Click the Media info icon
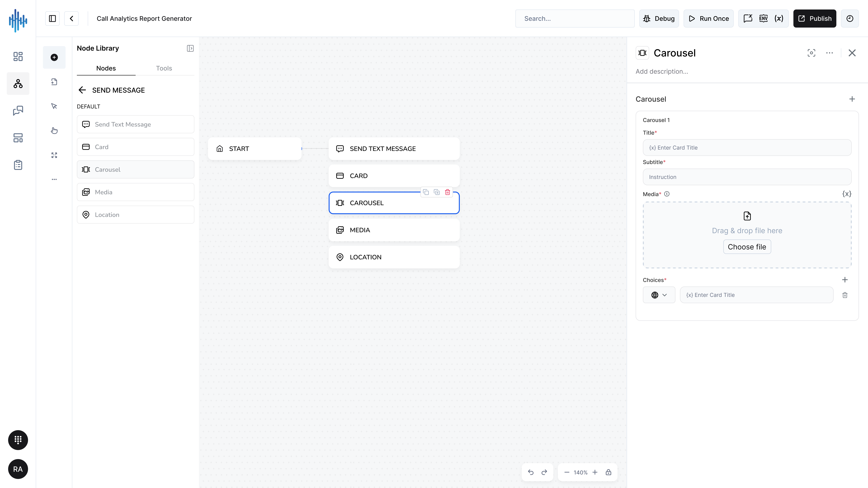 (x=667, y=194)
